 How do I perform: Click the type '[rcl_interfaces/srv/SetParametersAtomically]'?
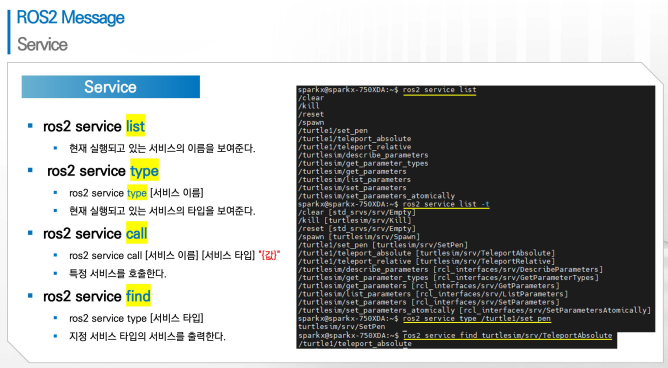point(555,310)
